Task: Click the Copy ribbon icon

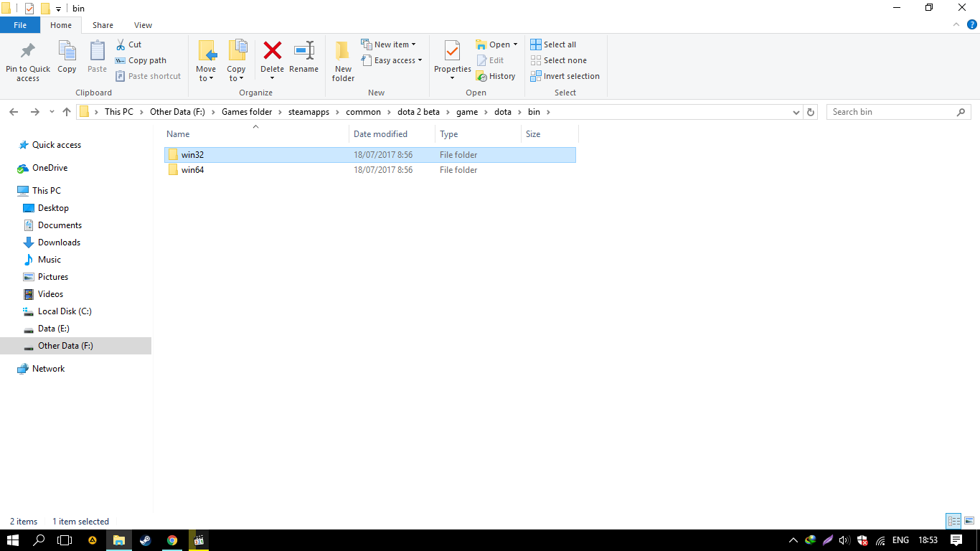Action: [67, 57]
